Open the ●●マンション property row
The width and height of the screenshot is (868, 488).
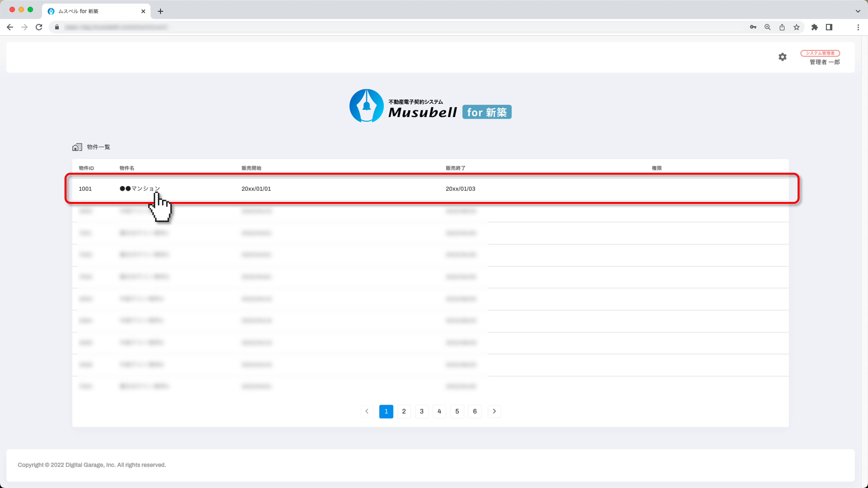[x=140, y=189]
